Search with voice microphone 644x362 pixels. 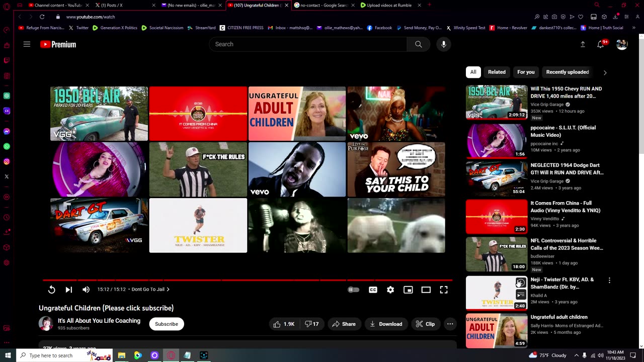(x=444, y=44)
